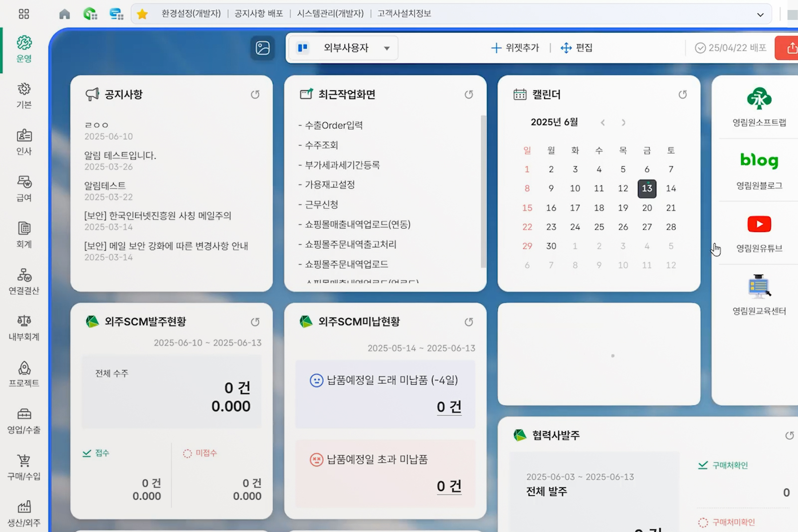Open the 생산/외주 module
The width and height of the screenshot is (798, 532).
tap(23, 514)
